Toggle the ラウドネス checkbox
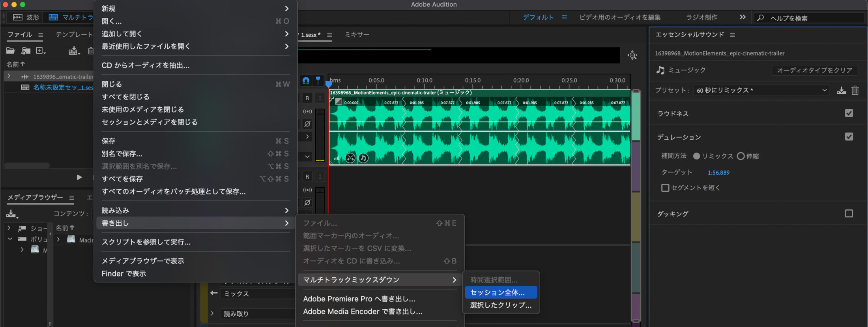Image resolution: width=868 pixels, height=327 pixels. pos(849,113)
